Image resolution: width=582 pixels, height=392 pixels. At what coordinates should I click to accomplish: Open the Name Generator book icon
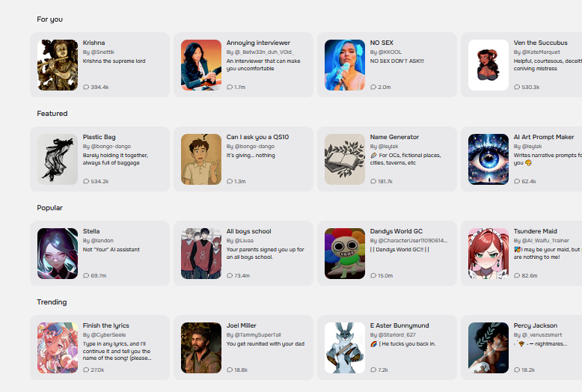coord(345,159)
